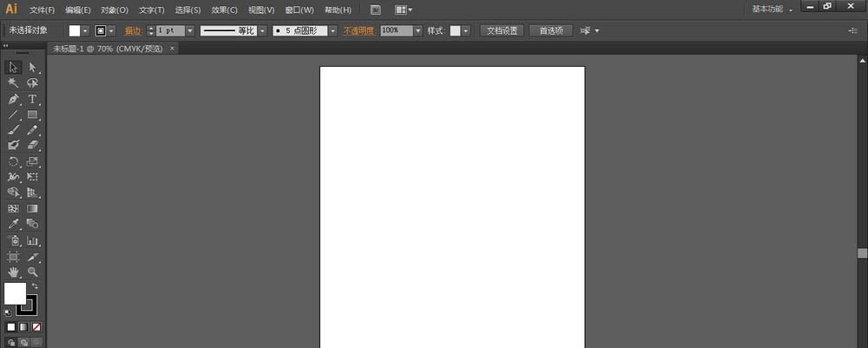Set paint mode to None

point(36,327)
